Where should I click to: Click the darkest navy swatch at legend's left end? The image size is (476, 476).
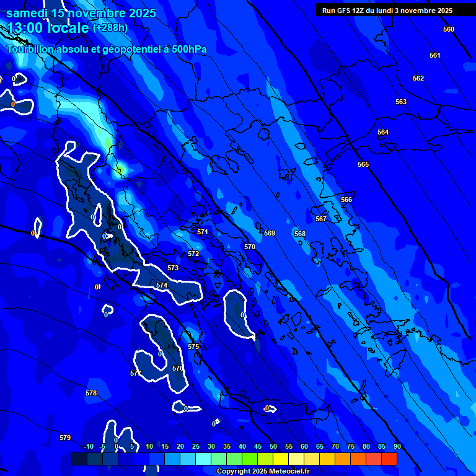click(79, 459)
